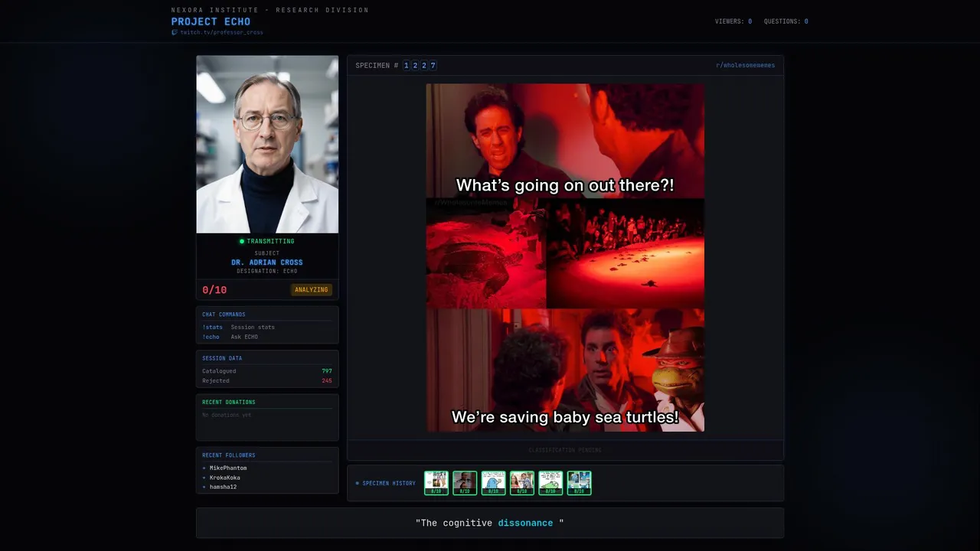The image size is (980, 551).
Task: Click the RECENT DONATIONS panel header
Action: pos(229,402)
